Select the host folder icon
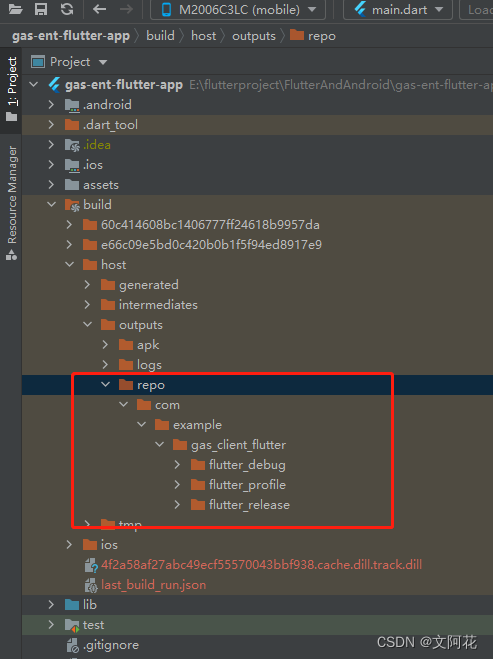The width and height of the screenshot is (493, 659). point(90,265)
